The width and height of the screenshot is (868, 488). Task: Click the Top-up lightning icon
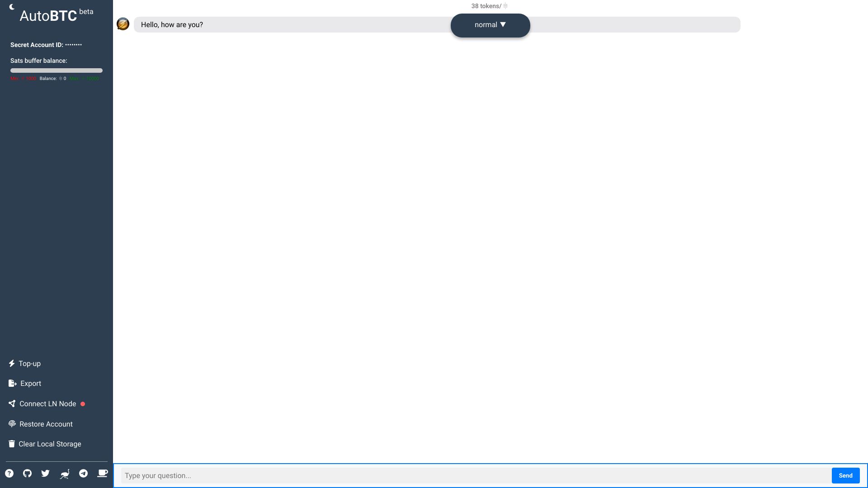tap(11, 363)
